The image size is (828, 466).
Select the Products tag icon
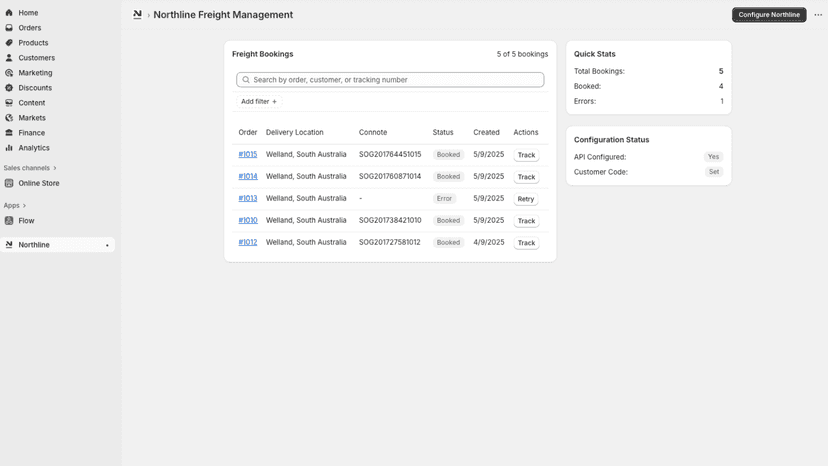[9, 43]
